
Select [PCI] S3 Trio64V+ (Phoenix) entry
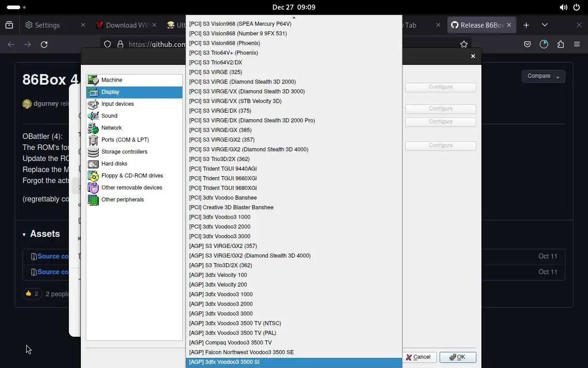click(x=294, y=53)
